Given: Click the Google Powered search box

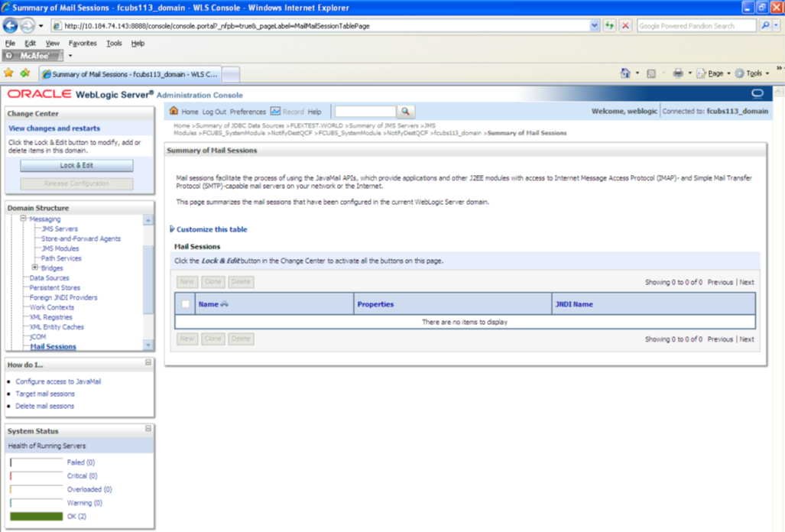Looking at the screenshot, I should [x=696, y=25].
